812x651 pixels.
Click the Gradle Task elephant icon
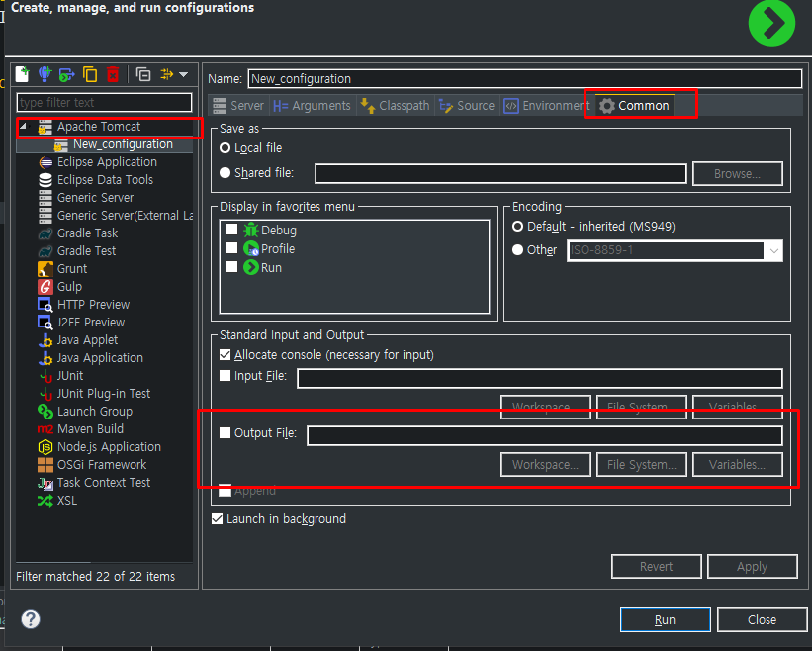click(x=45, y=233)
